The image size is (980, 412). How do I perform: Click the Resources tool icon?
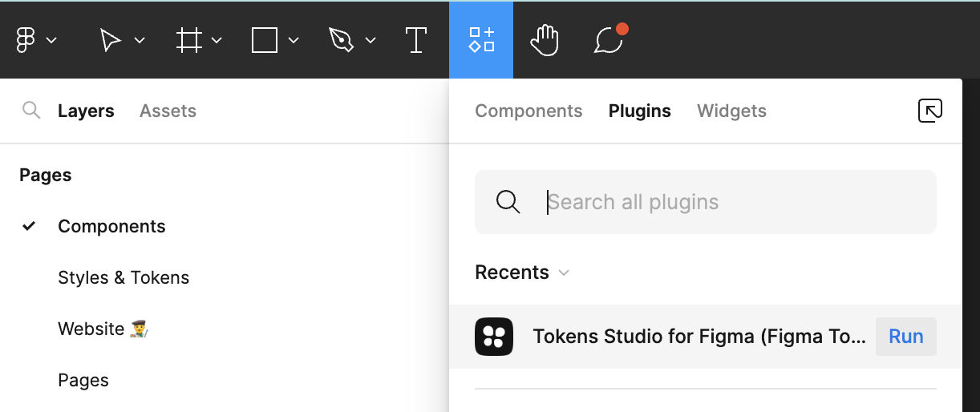[x=481, y=40]
